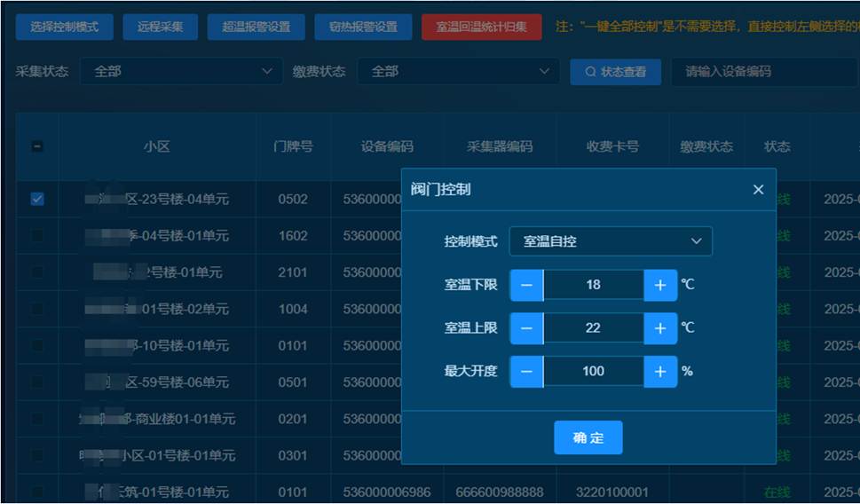Click the 超温报警设置 button
The width and height of the screenshot is (860, 504).
256,27
